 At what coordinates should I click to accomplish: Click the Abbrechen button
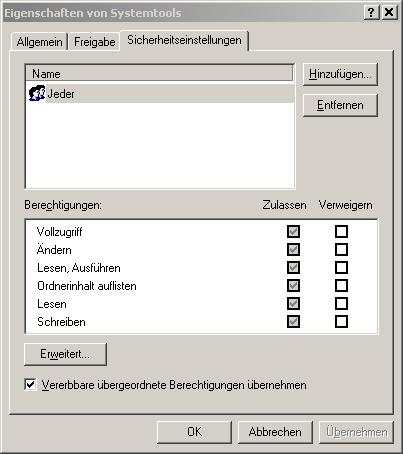(x=275, y=432)
